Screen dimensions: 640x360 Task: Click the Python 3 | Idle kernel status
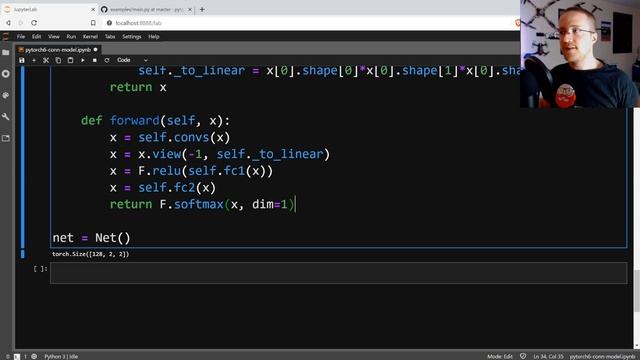[61, 356]
